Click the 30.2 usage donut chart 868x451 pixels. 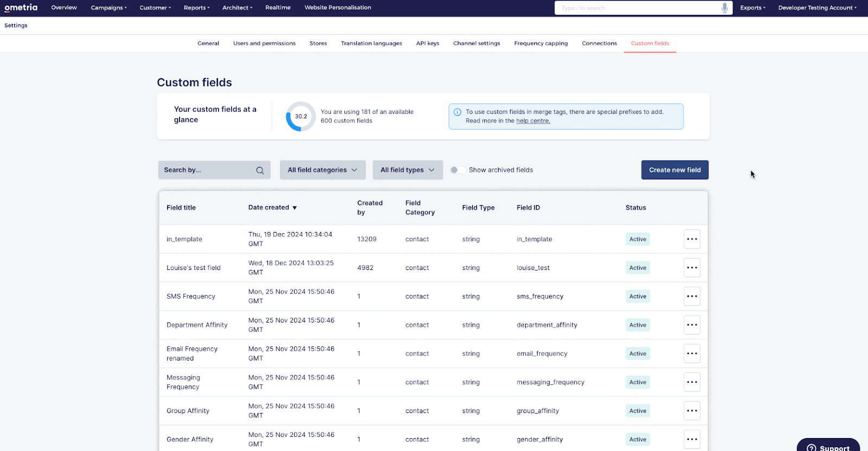coord(301,117)
